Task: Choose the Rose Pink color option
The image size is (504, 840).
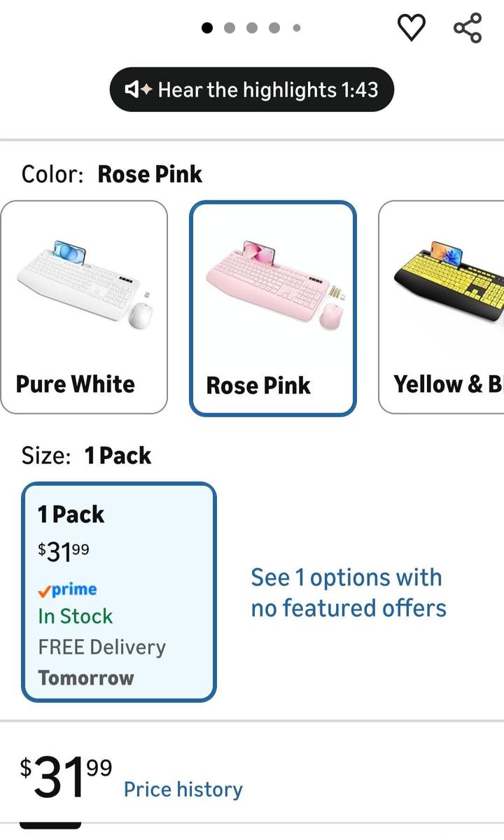Action: (x=273, y=309)
